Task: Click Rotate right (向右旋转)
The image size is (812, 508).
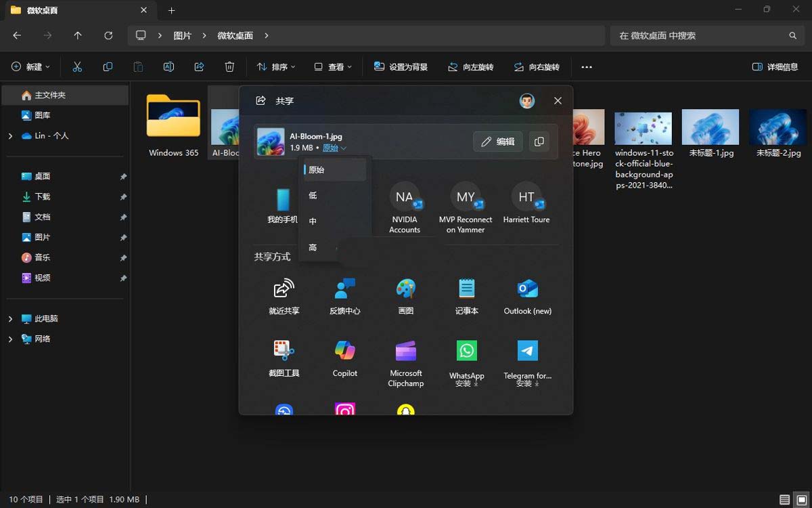Action: point(537,67)
